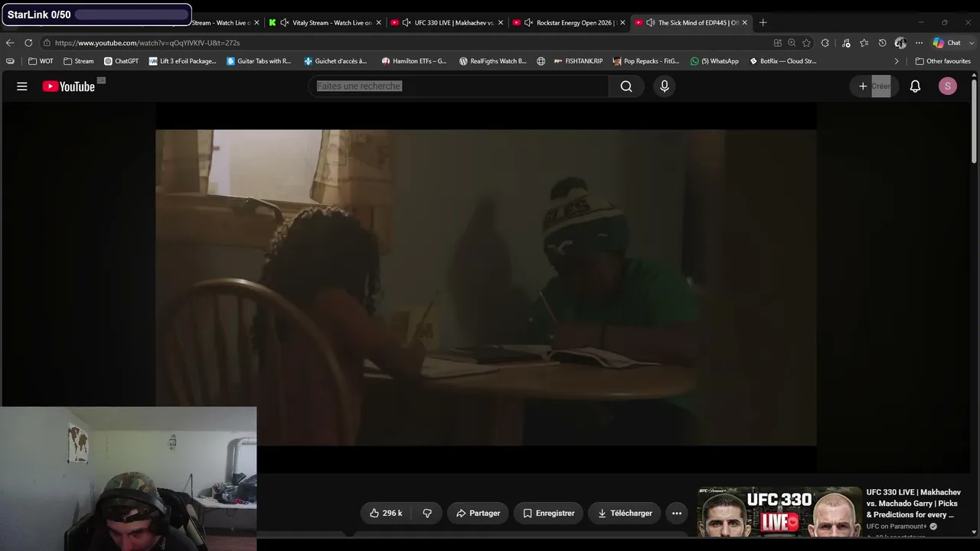This screenshot has width=980, height=551.
Task: Click the YouTube search input field
Action: [x=459, y=86]
